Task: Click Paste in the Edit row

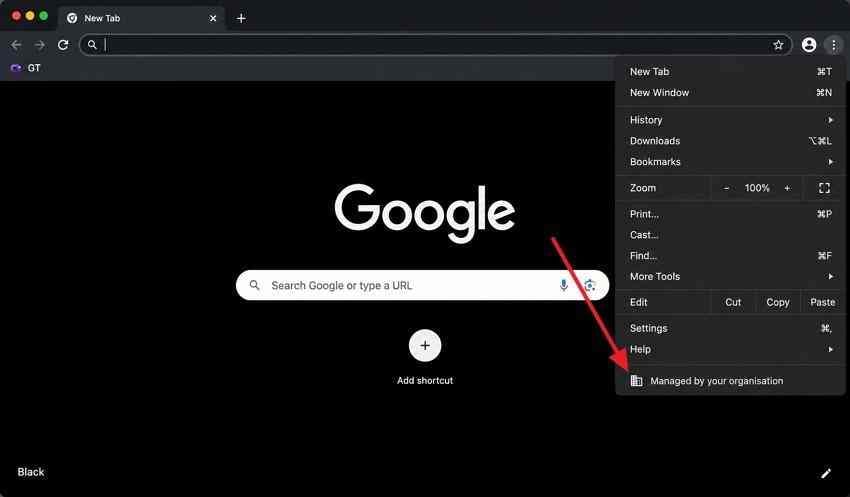Action: pyautogui.click(x=822, y=302)
